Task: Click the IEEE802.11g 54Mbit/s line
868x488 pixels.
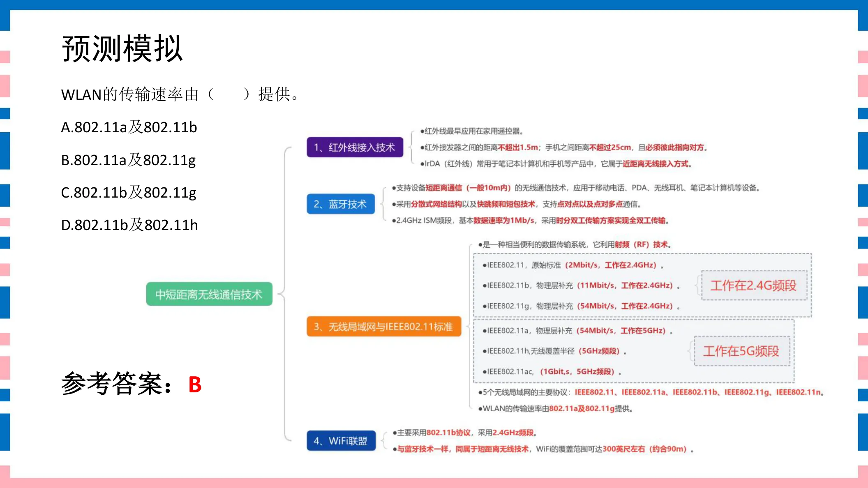Action: [581, 306]
